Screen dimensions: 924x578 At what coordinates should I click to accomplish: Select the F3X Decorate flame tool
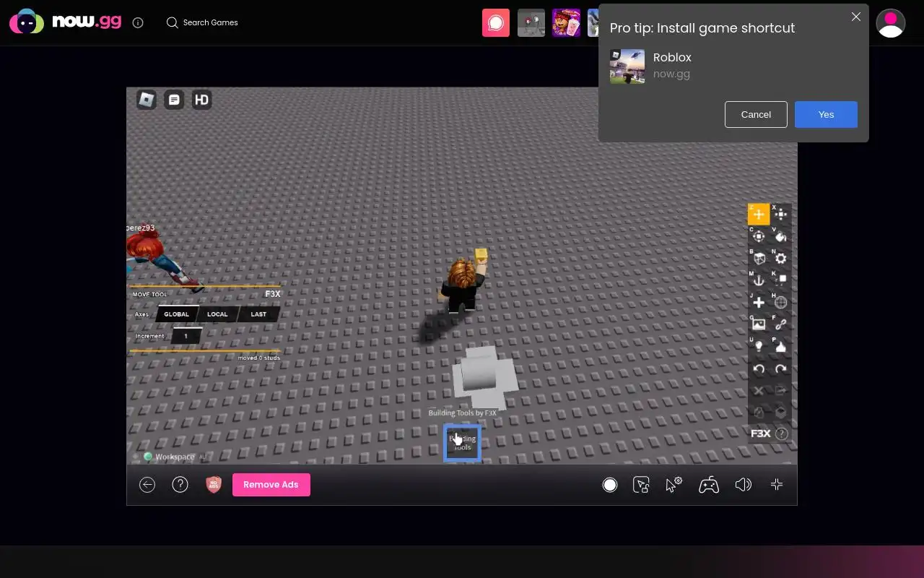(x=781, y=347)
